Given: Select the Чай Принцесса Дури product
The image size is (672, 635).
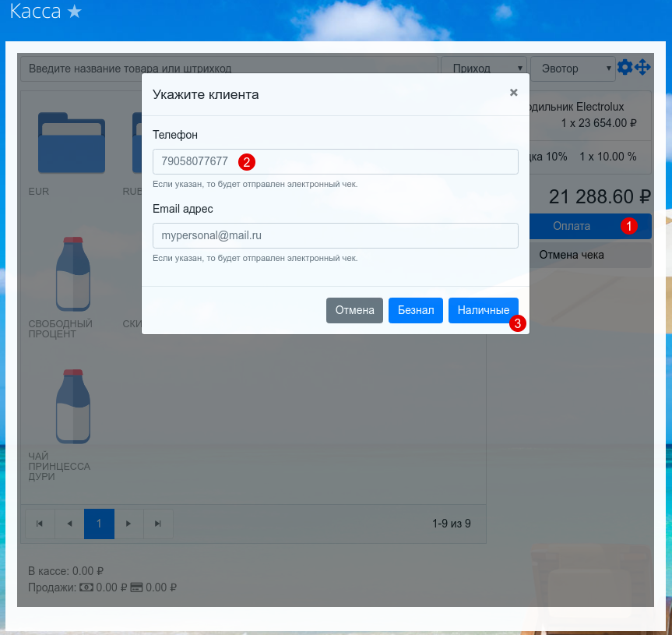Looking at the screenshot, I should tap(72, 407).
